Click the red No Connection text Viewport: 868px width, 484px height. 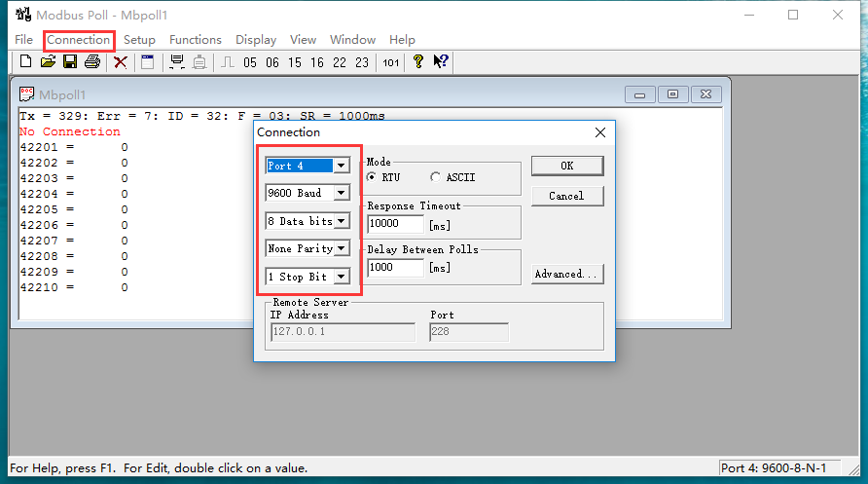pyautogui.click(x=70, y=131)
